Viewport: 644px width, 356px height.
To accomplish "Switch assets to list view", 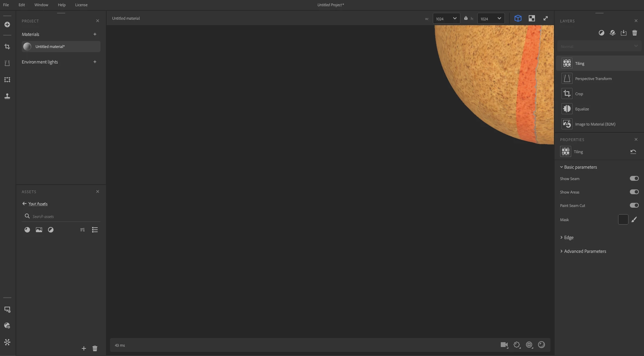I will 95,230.
